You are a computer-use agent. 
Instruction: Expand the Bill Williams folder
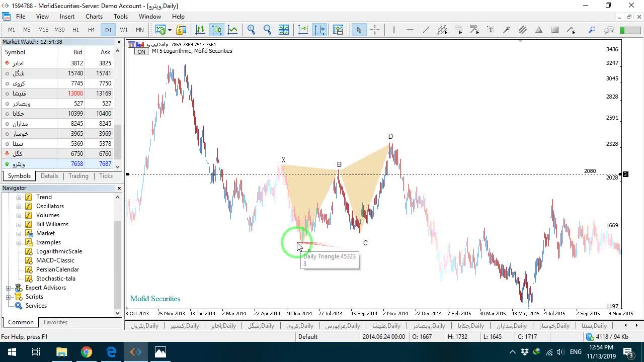coord(19,224)
